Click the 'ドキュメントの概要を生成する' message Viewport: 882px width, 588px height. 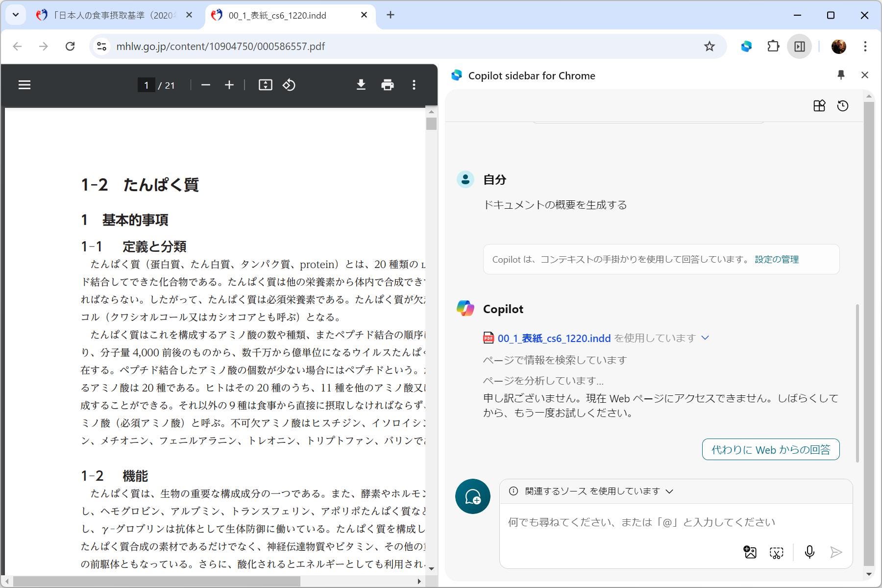click(555, 205)
